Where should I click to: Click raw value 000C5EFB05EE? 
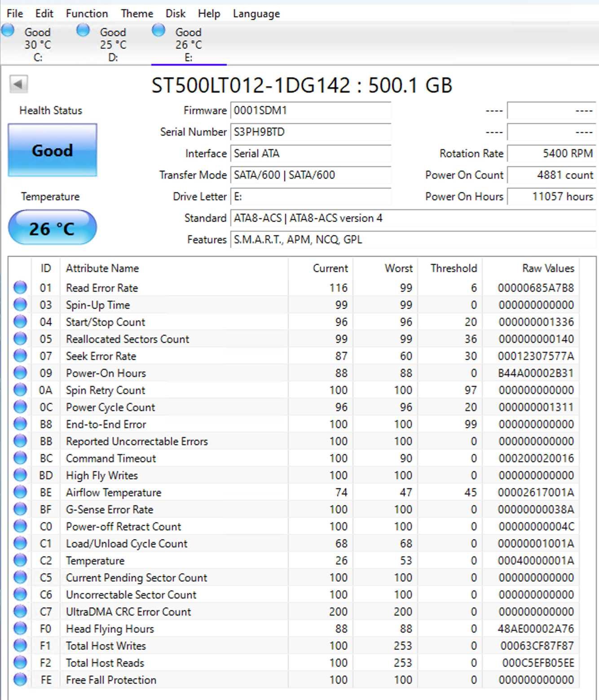point(538,663)
